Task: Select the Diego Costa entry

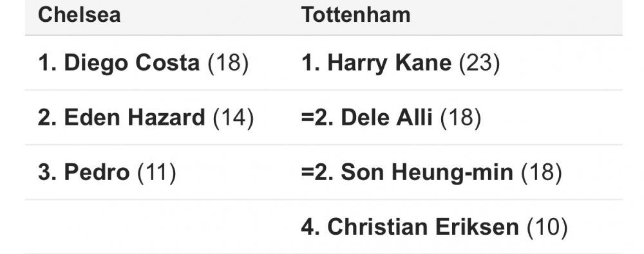Action: [144, 63]
